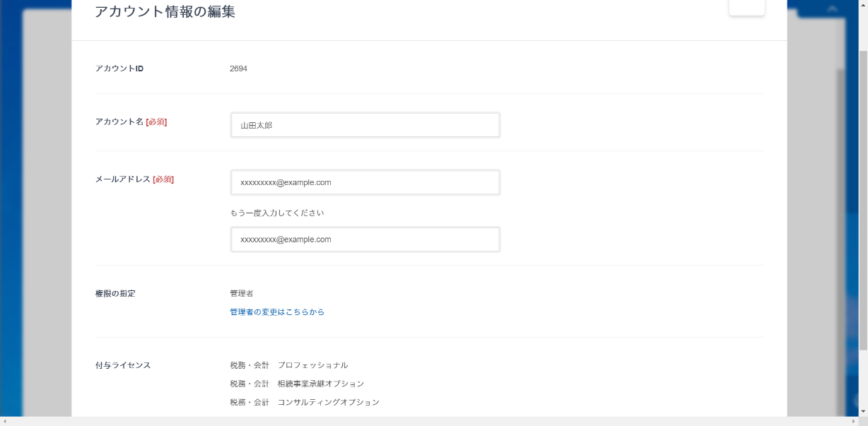Click the account ID value 2694
The height and width of the screenshot is (426, 868).
pyautogui.click(x=238, y=69)
